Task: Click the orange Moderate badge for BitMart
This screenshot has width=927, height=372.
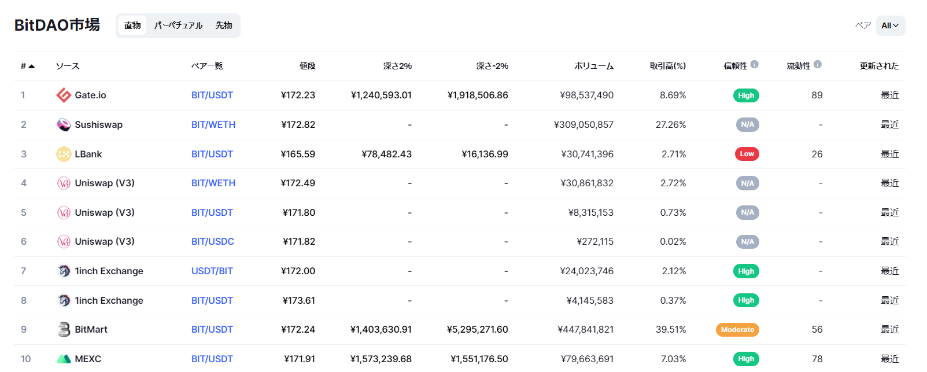Action: pos(737,329)
